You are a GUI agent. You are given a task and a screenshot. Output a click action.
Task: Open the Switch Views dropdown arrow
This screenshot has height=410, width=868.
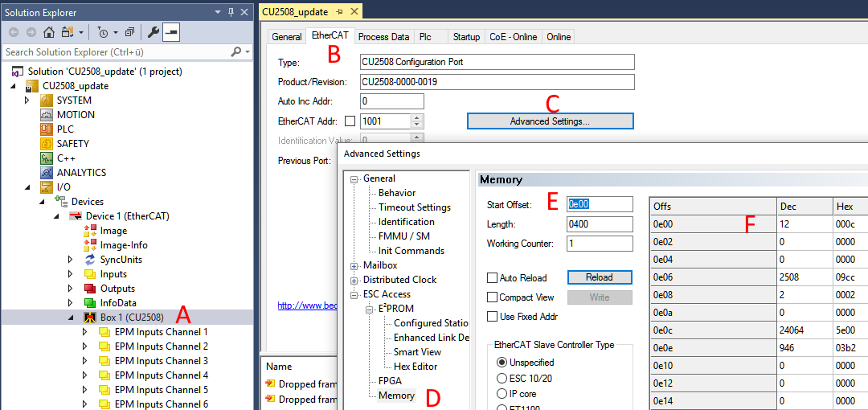[x=81, y=33]
